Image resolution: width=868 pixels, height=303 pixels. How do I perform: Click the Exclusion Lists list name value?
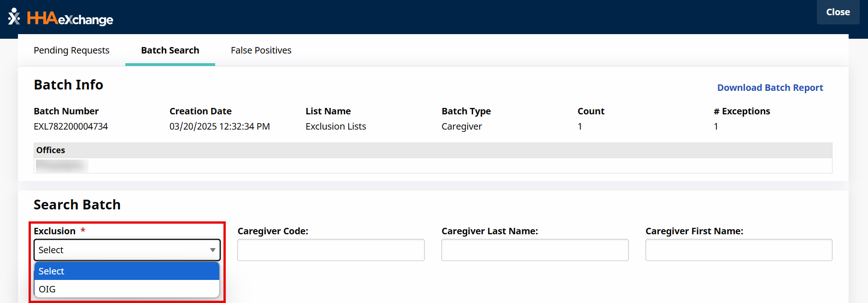coord(335,126)
